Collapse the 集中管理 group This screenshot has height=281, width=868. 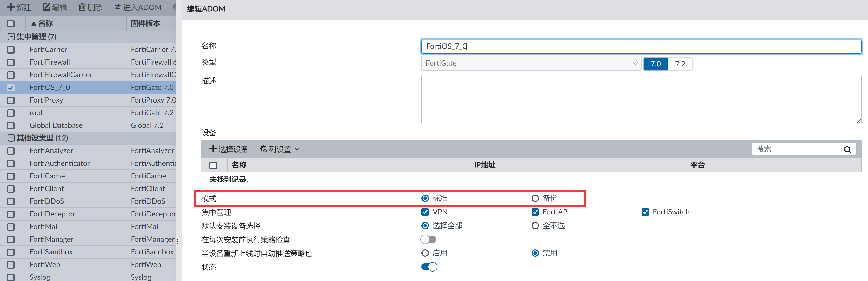tap(11, 37)
